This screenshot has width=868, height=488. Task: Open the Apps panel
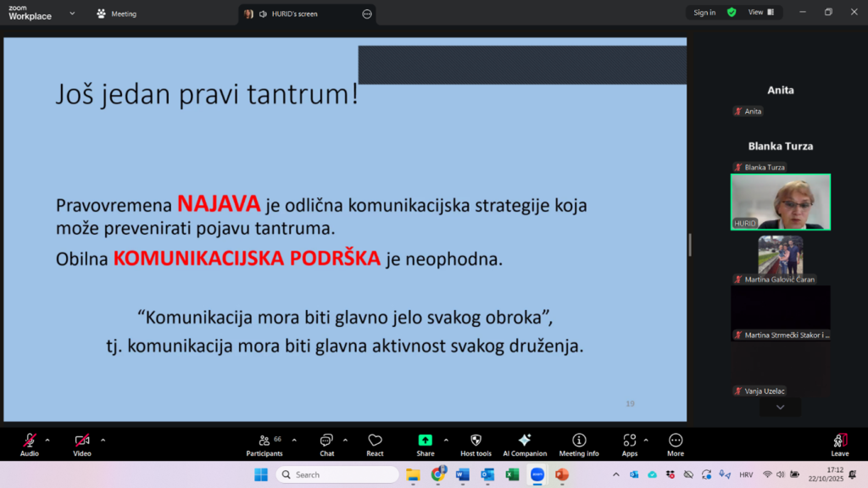point(629,444)
